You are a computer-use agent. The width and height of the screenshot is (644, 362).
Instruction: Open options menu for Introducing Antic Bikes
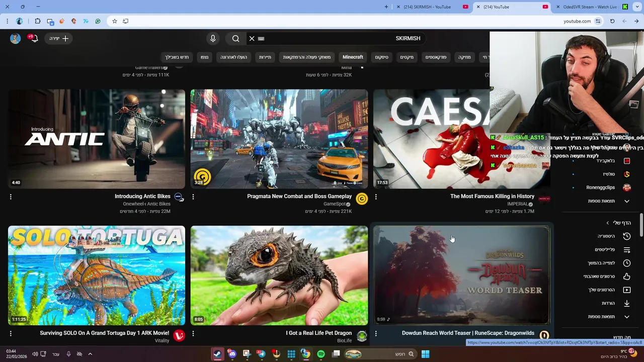click(x=11, y=197)
